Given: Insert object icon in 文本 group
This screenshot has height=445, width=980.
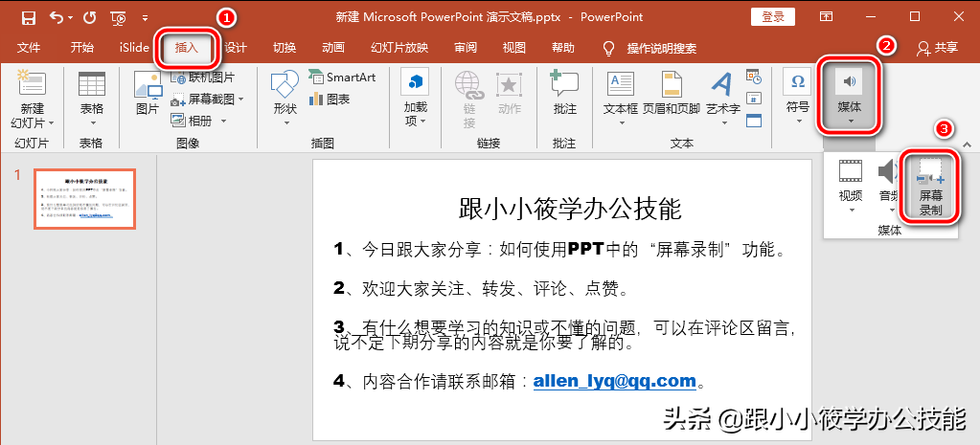Looking at the screenshot, I should [x=754, y=121].
